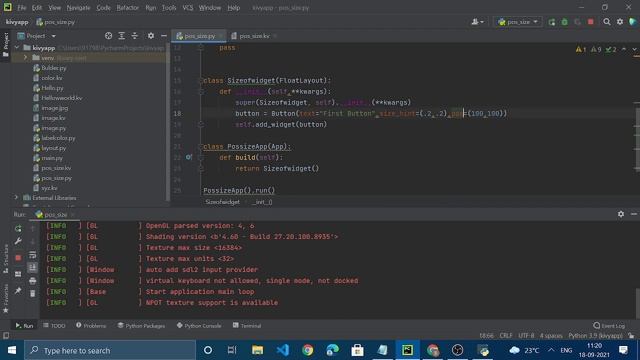Open File Explorer from taskbar
640x360 pixels.
(258, 350)
